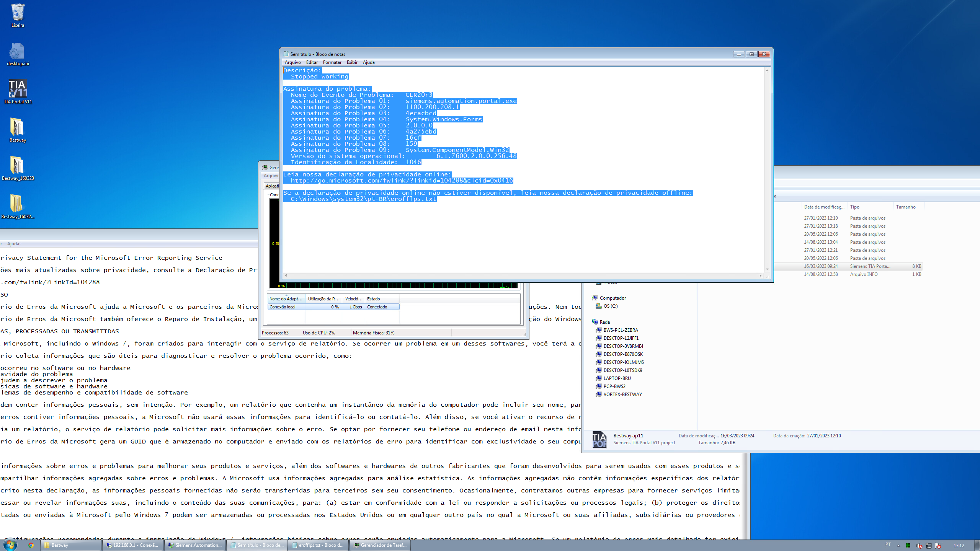This screenshot has width=980, height=551.
Task: Click Chrome icon in taskbar
Action: [31, 545]
